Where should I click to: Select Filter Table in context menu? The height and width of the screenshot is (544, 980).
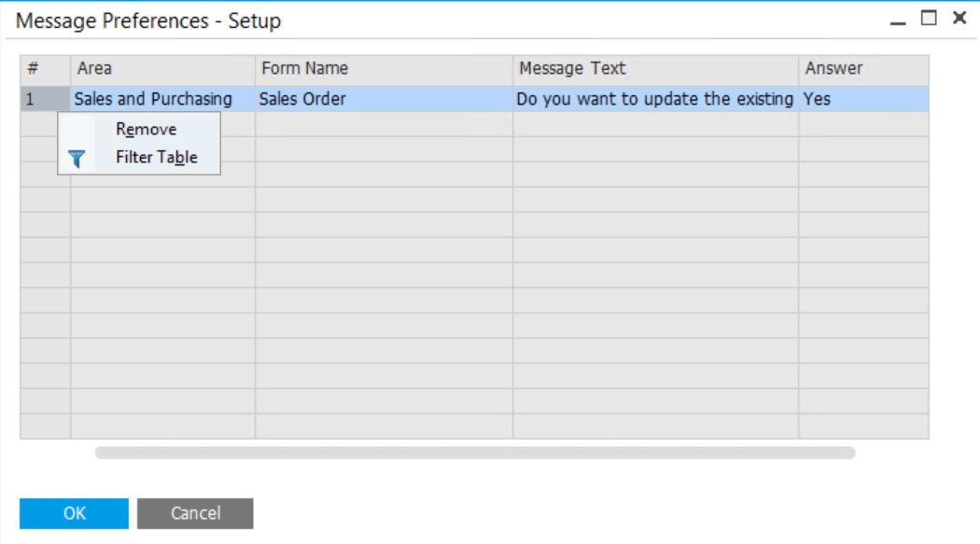156,158
